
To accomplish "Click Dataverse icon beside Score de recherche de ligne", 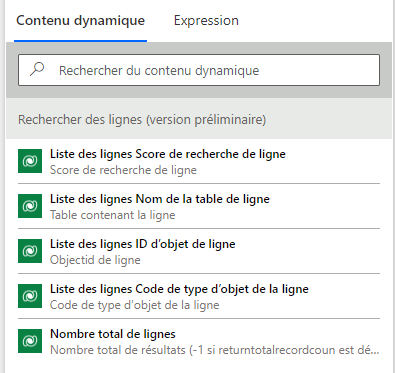I will pyautogui.click(x=30, y=161).
